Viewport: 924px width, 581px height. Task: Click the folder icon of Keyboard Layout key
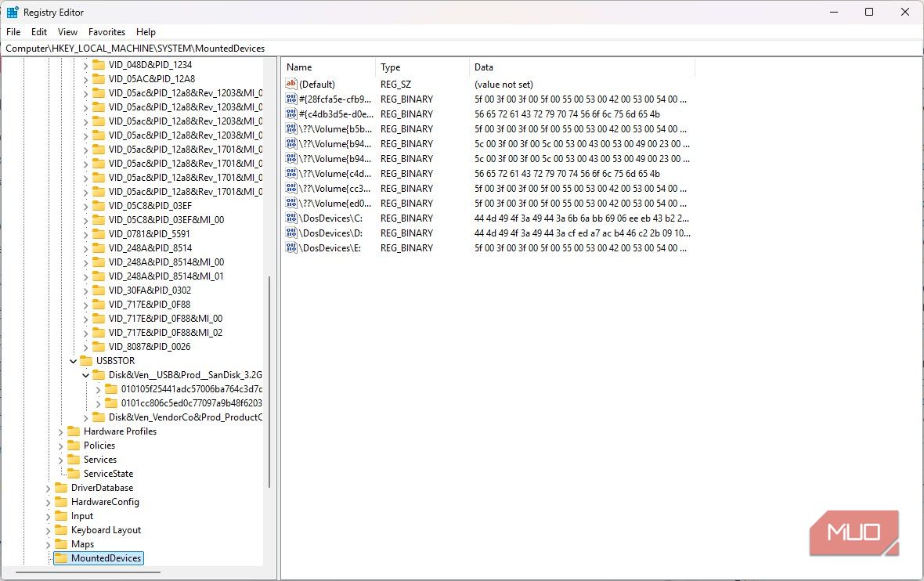[x=61, y=530]
